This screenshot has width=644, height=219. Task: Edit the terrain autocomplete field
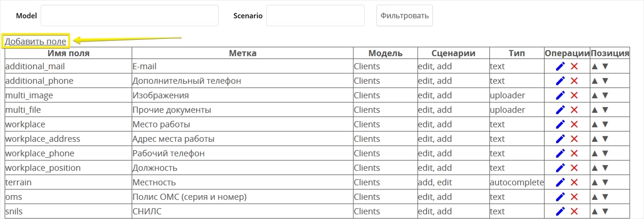[x=560, y=182]
